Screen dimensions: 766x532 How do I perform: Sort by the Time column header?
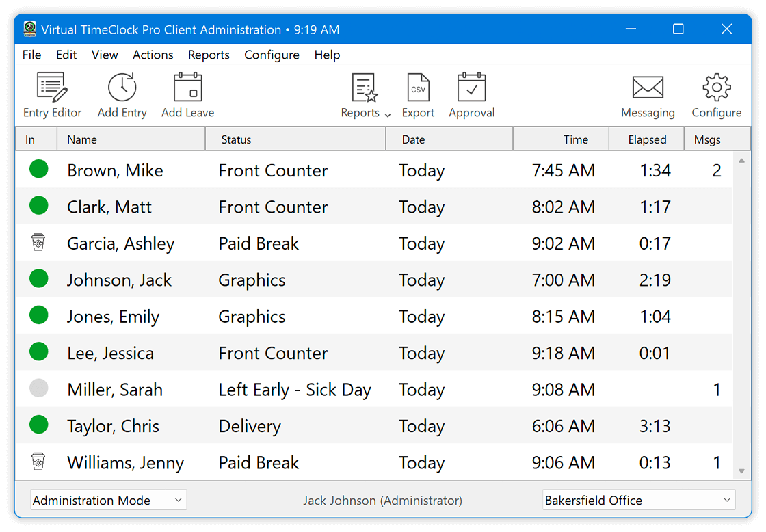(x=561, y=139)
